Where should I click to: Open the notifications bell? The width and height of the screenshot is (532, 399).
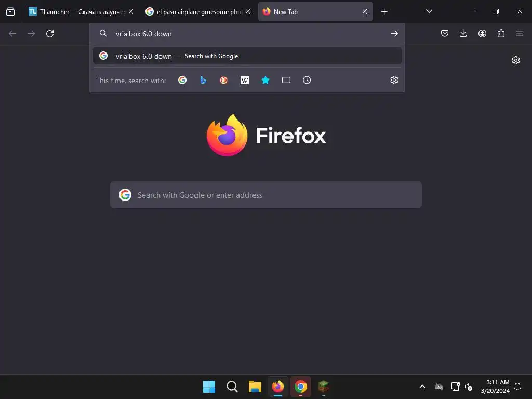tap(517, 387)
